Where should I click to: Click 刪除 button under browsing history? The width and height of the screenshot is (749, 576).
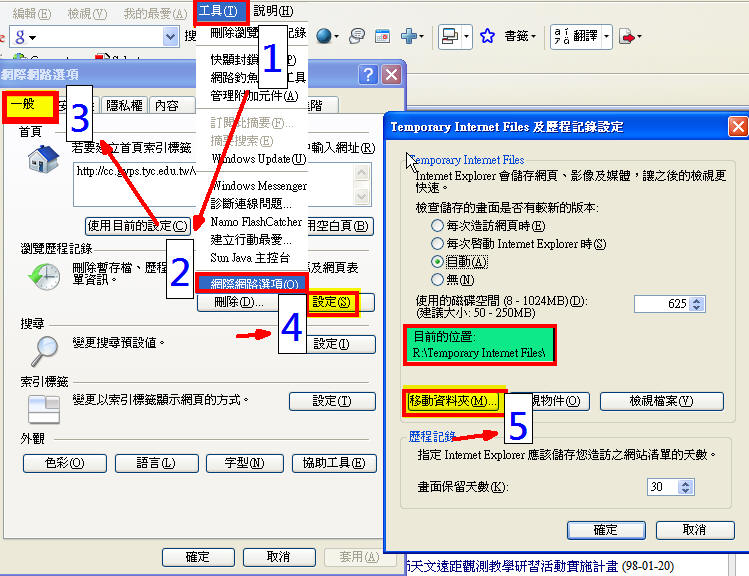(237, 302)
